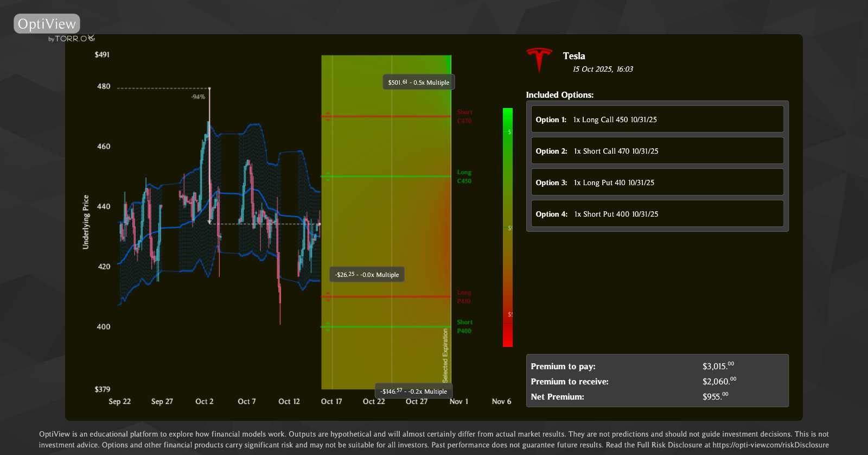
Task: Click the red Tesla logo icon
Action: coord(539,59)
